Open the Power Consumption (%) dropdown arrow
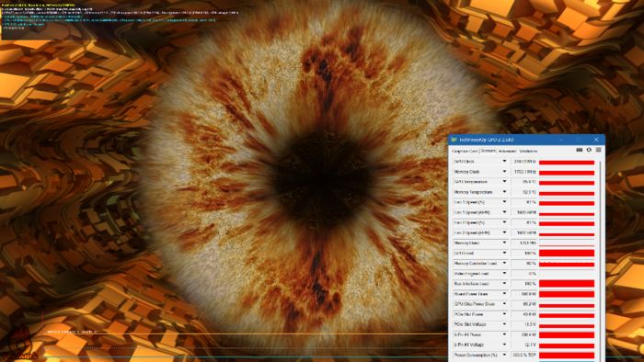Screen dimensions: 644x362 [504, 355]
